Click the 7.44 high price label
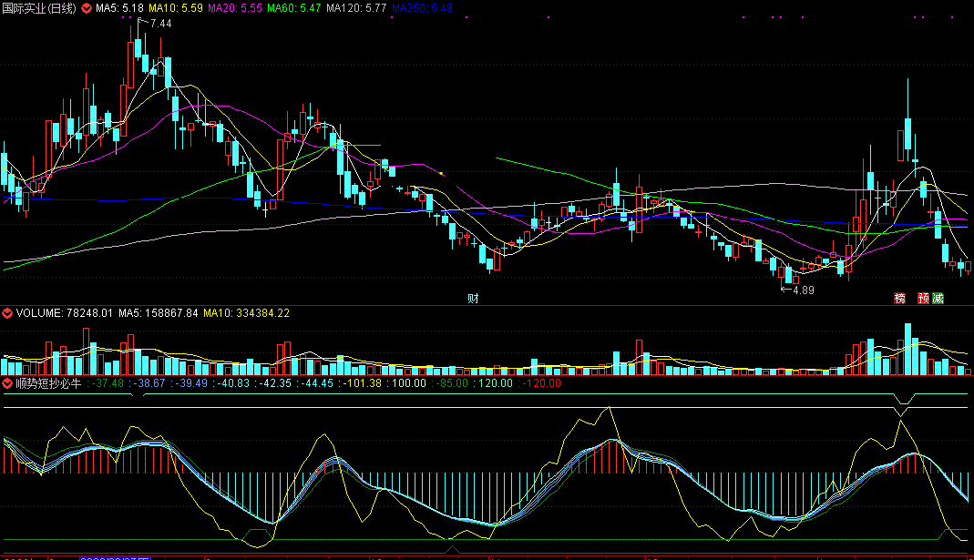Image resolution: width=974 pixels, height=560 pixels. click(x=161, y=24)
